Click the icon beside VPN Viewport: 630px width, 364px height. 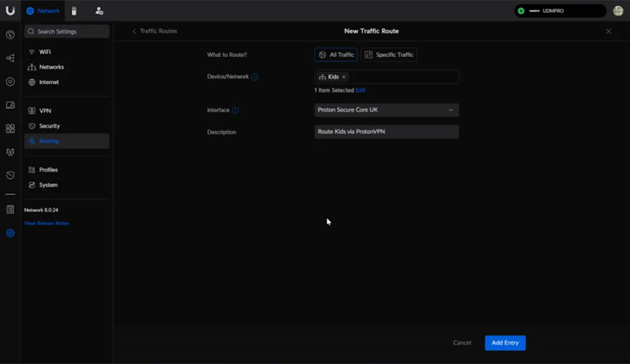pos(32,111)
